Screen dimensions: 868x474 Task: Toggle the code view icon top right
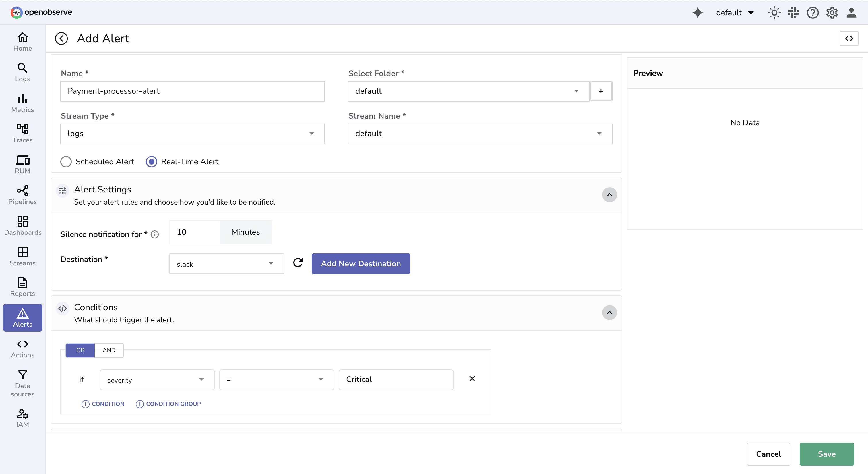(849, 38)
